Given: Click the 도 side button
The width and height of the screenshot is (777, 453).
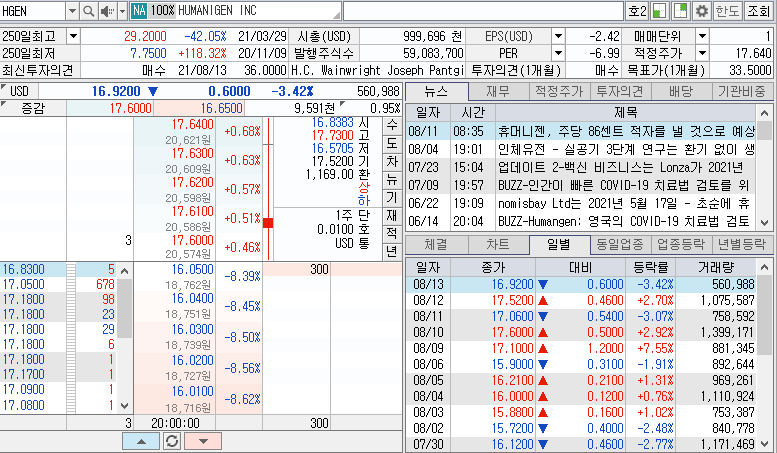Looking at the screenshot, I should coord(392,143).
